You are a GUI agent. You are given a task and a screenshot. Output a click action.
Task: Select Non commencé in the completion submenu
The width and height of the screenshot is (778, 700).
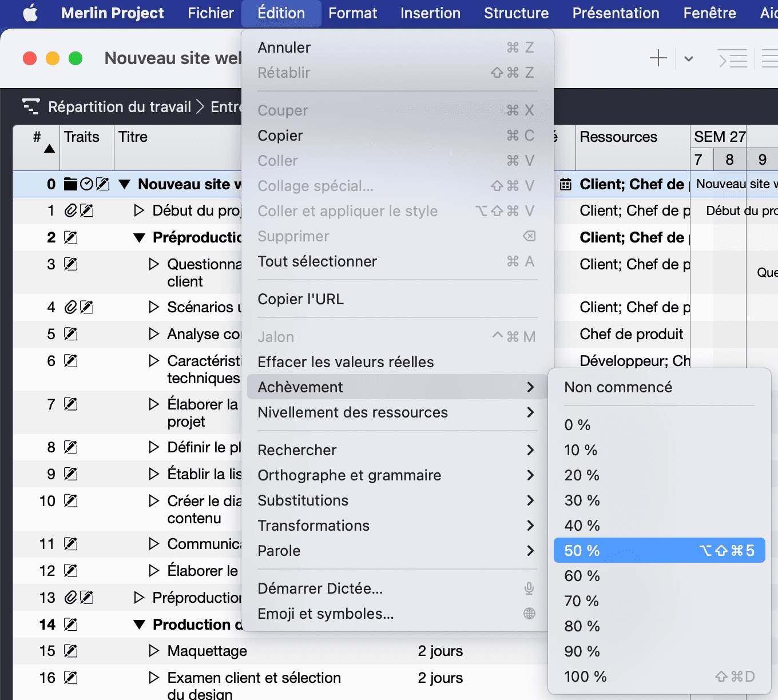click(x=618, y=387)
